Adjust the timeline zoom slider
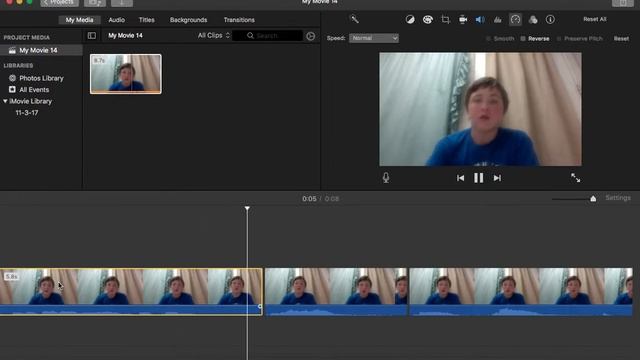640x360 pixels. 593,199
